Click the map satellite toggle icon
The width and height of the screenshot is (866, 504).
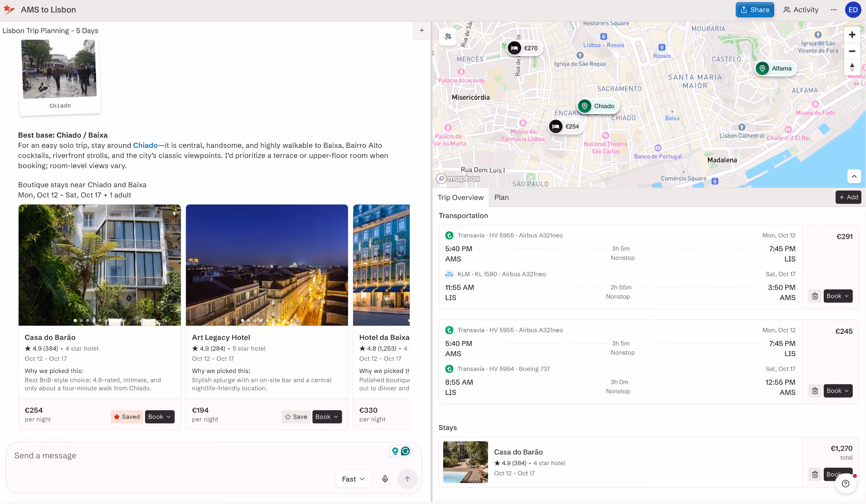pos(448,36)
